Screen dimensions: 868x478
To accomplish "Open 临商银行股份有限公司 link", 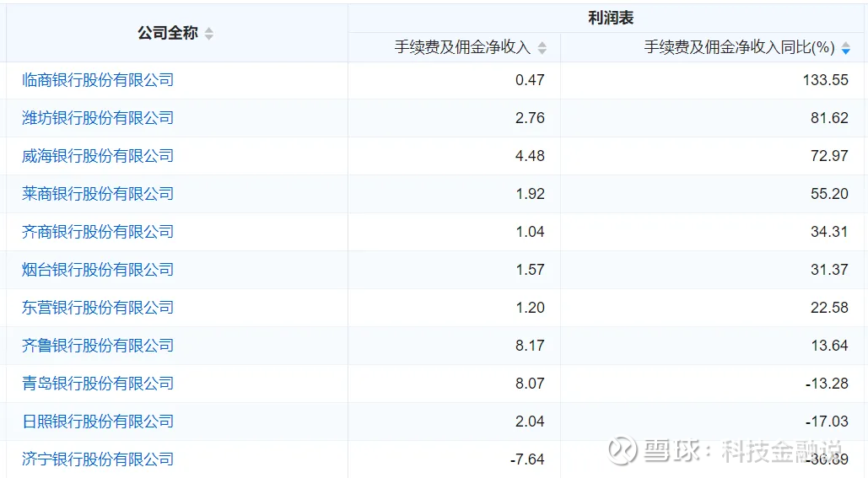I will 98,80.
